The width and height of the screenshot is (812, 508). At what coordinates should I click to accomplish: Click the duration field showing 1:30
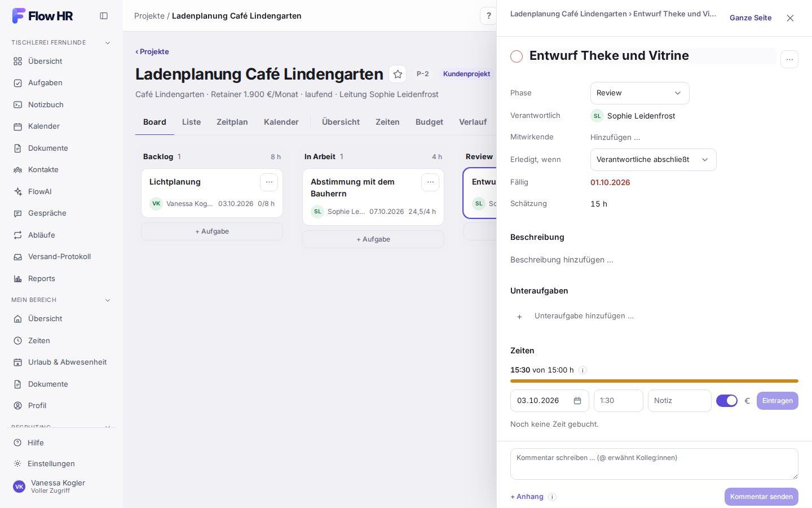618,401
